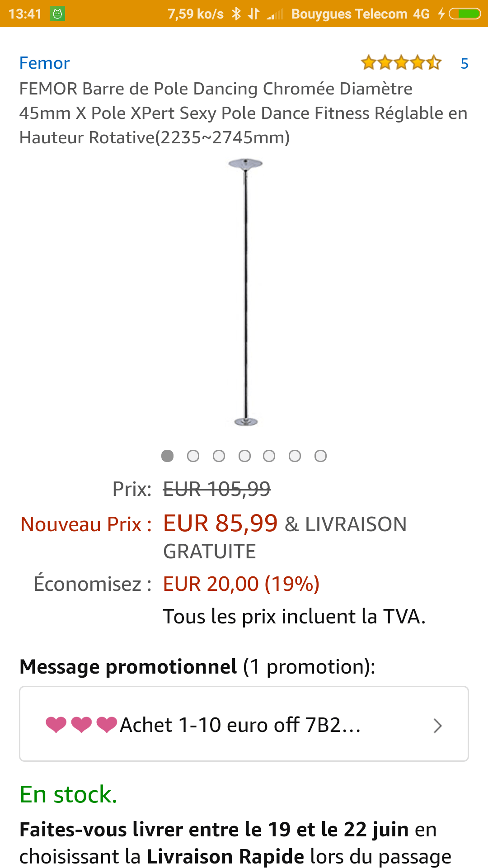Tap the Bluetooth status bar icon

pyautogui.click(x=236, y=14)
